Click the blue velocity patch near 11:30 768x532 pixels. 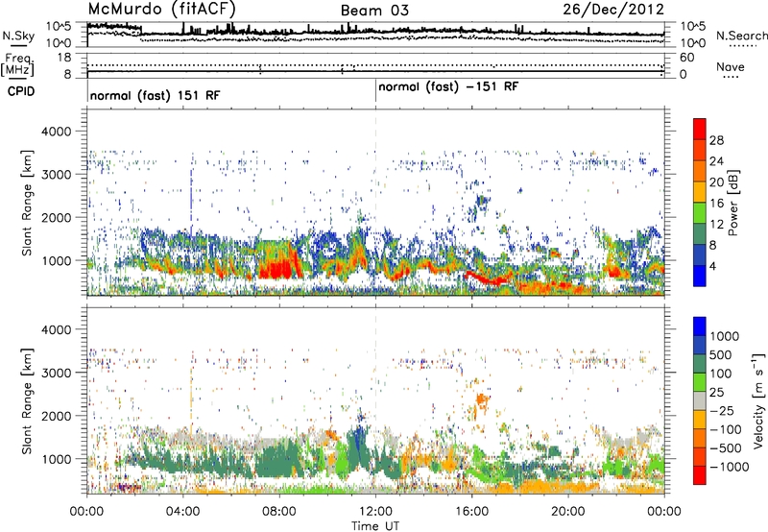click(x=359, y=440)
